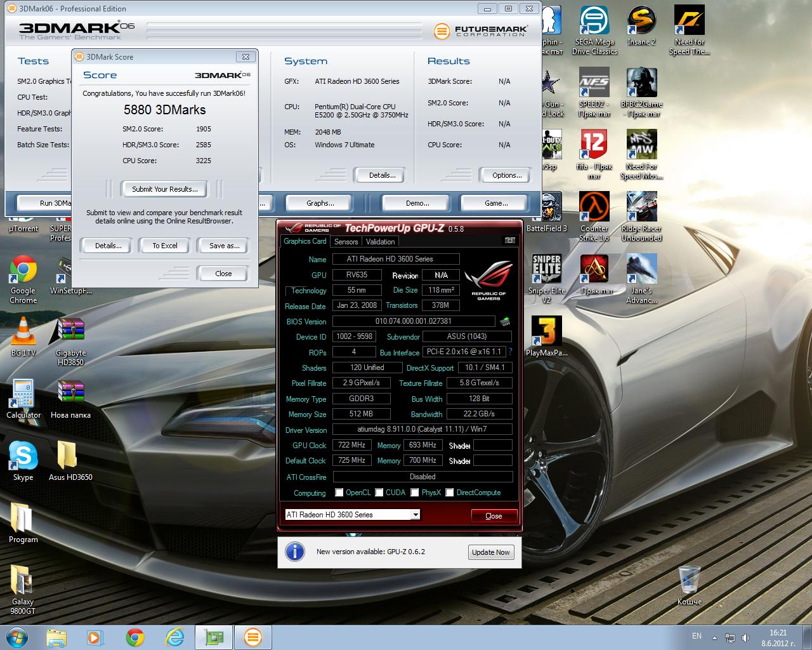The height and width of the screenshot is (650, 812).
Task: Show hidden tray icons arrow
Action: 714,638
